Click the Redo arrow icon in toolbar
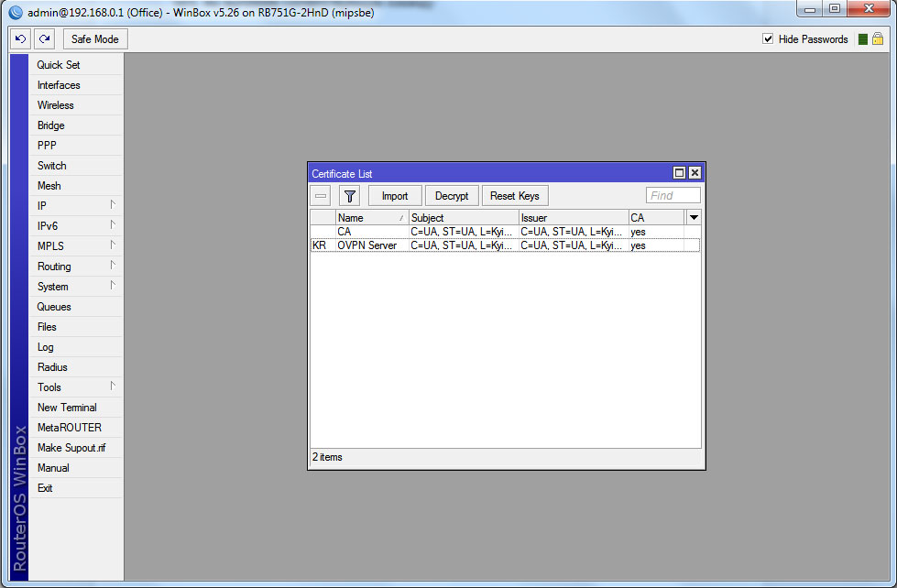897x588 pixels. pos(45,39)
